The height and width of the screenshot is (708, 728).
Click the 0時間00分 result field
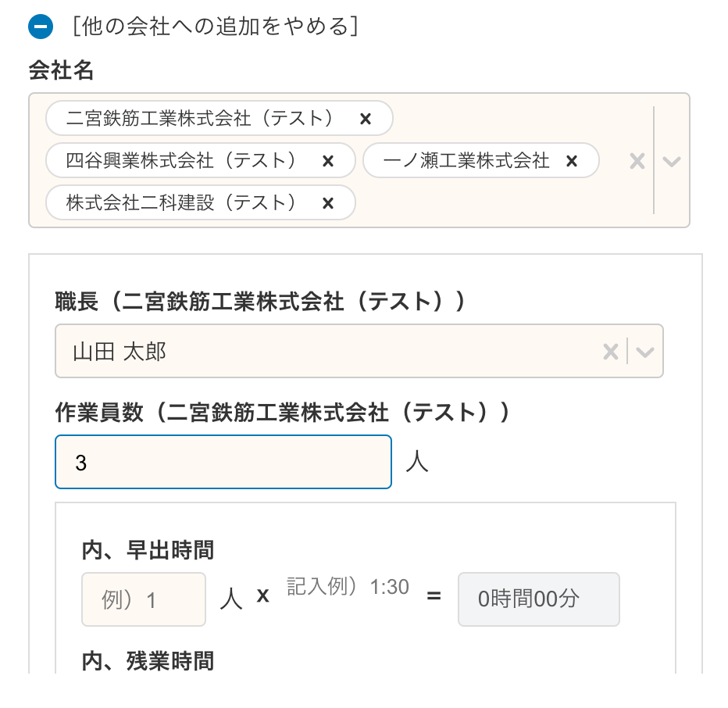coord(538,599)
